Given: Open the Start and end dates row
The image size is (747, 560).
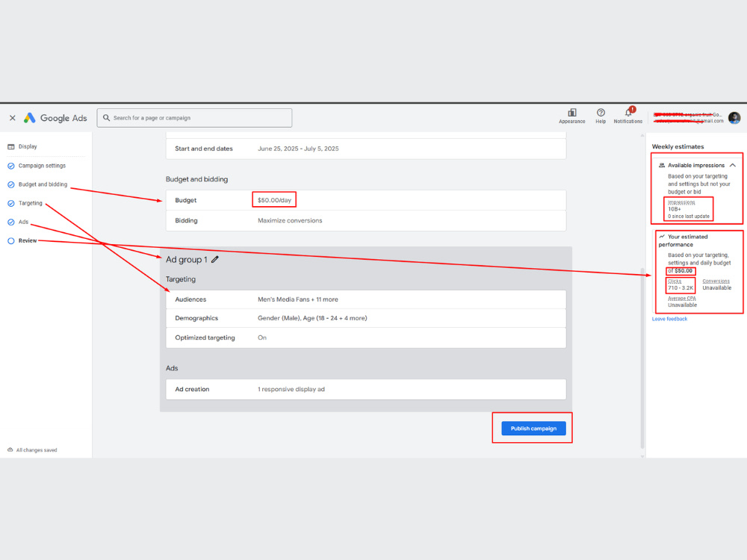Looking at the screenshot, I should coord(366,149).
